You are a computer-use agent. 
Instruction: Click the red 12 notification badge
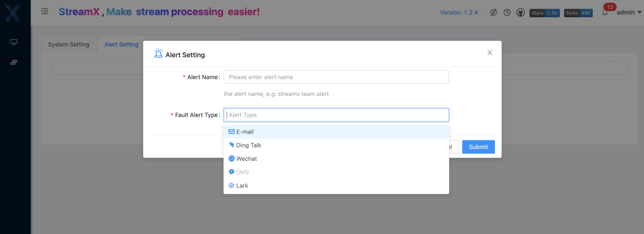coord(610,7)
